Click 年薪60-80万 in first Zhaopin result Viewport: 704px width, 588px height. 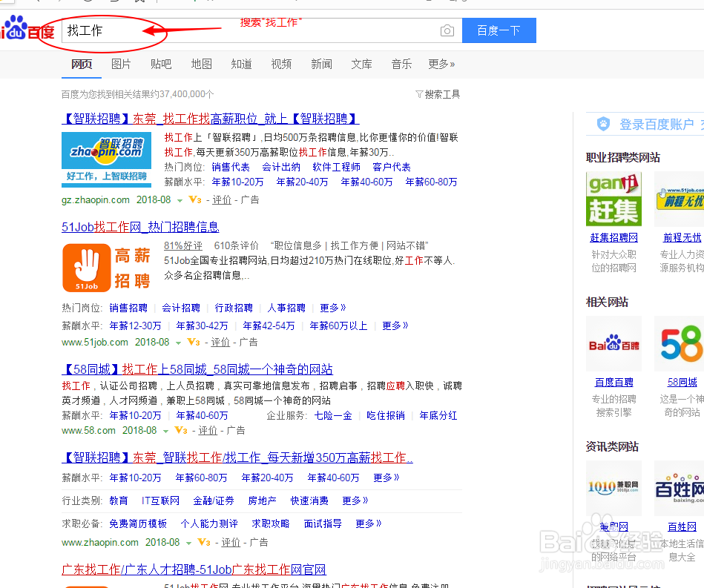[431, 182]
